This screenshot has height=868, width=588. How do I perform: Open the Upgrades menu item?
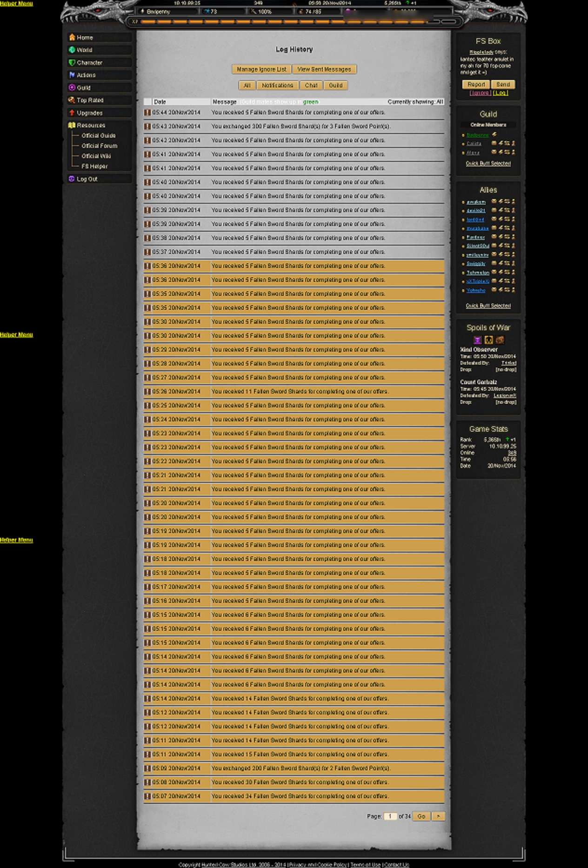[99, 113]
